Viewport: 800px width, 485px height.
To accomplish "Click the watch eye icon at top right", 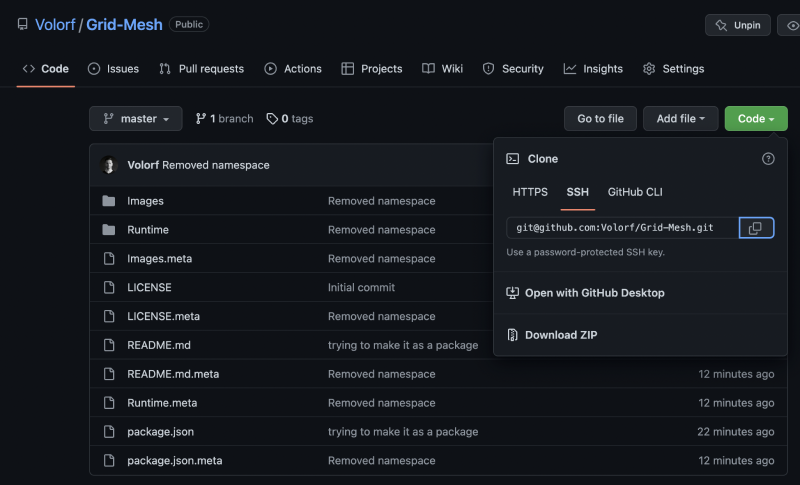I will pyautogui.click(x=792, y=25).
